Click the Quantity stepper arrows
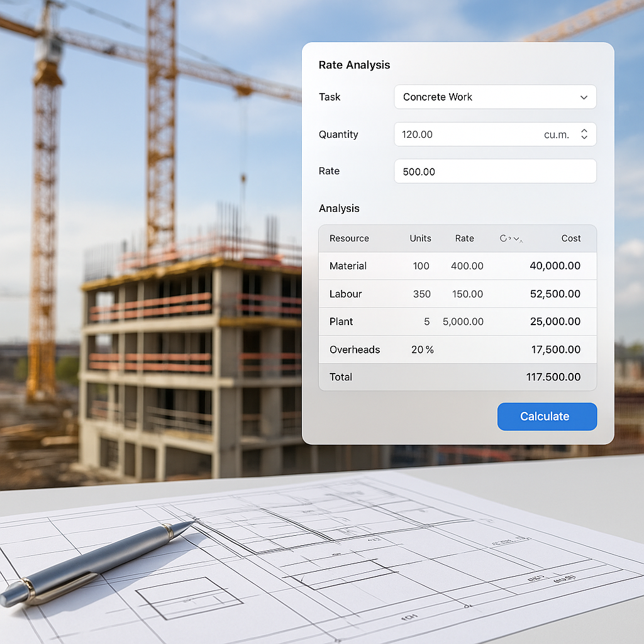This screenshot has height=644, width=644. tap(584, 134)
